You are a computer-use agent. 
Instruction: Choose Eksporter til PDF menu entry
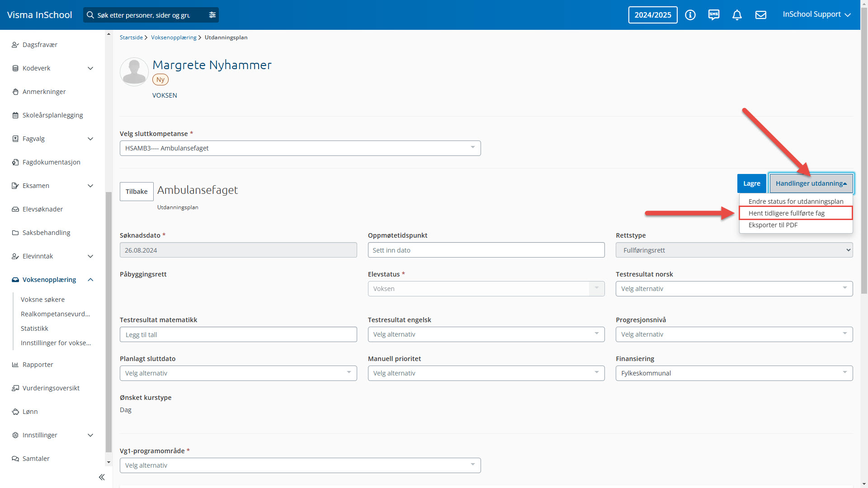tap(773, 225)
